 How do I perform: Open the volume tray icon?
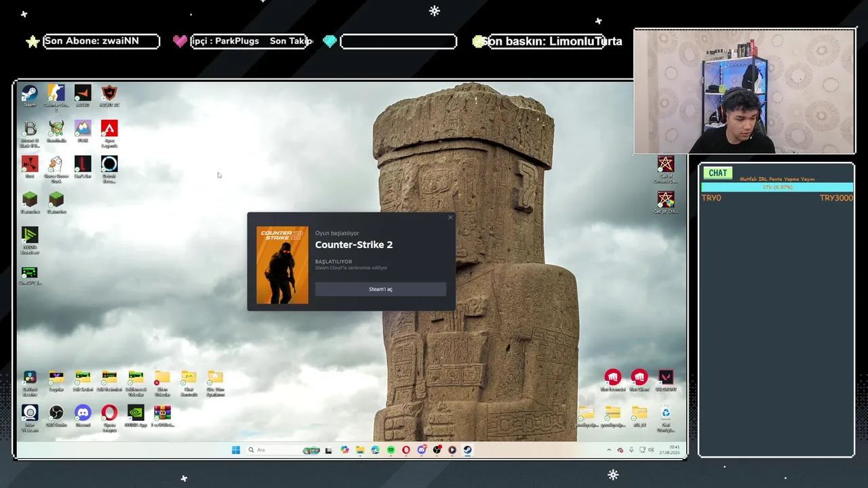click(x=651, y=450)
